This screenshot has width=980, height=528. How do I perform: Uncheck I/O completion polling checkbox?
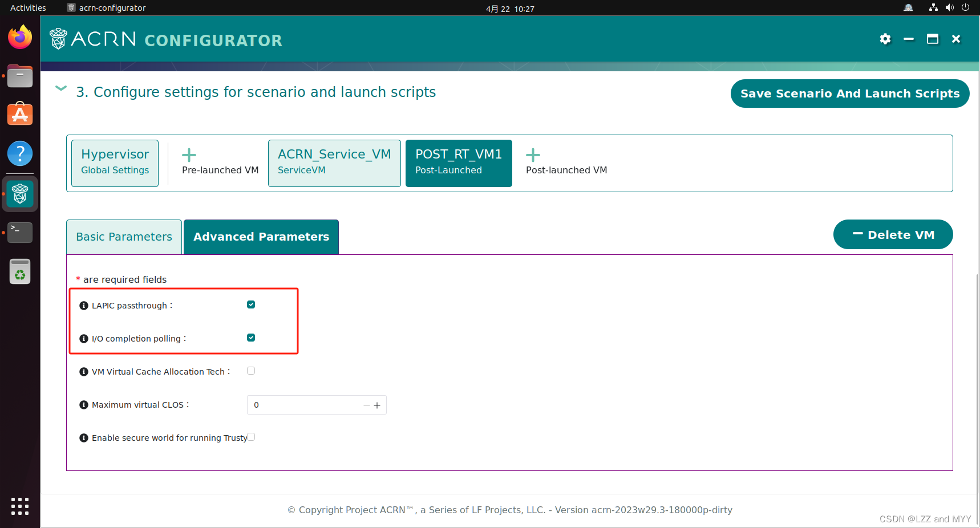coord(251,338)
